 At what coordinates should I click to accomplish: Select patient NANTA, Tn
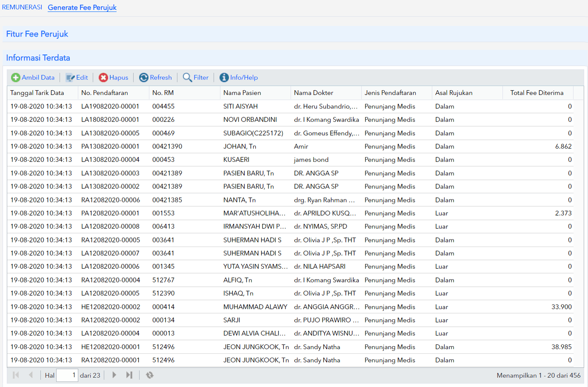tap(239, 200)
